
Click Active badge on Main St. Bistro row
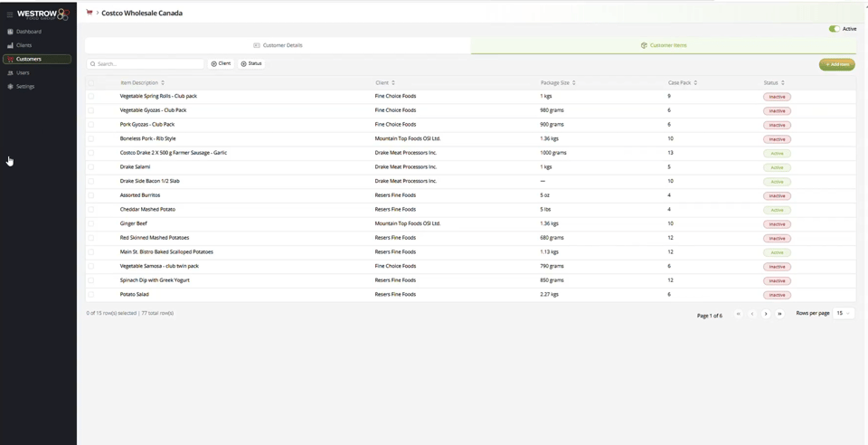pyautogui.click(x=777, y=252)
